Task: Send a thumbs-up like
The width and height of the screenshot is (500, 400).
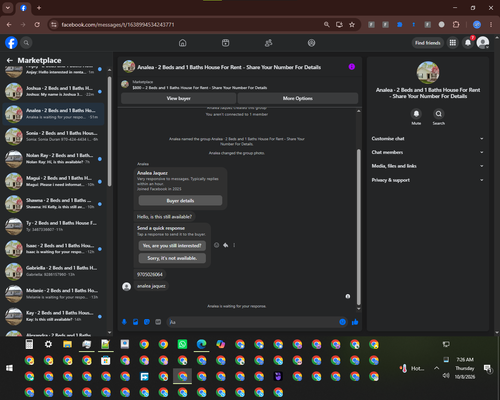Action: (x=355, y=322)
